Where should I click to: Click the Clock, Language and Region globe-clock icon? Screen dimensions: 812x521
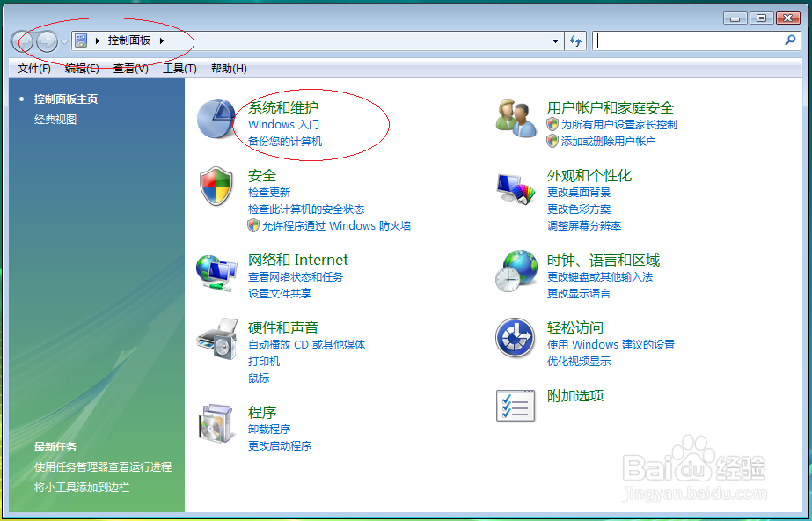516,271
